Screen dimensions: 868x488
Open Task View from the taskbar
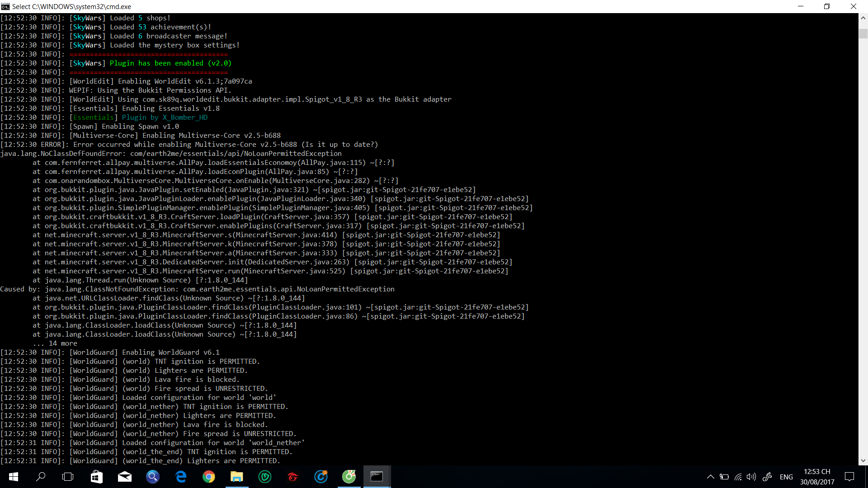coord(68,477)
